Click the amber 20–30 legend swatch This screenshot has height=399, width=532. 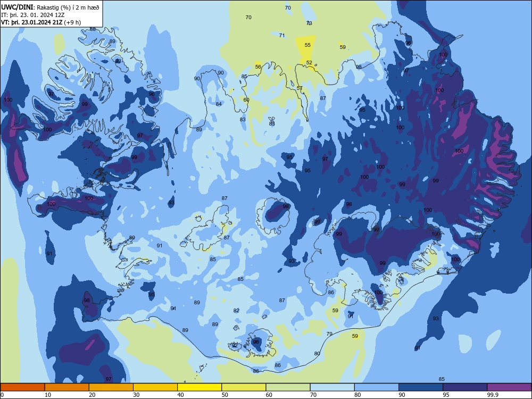tap(111, 387)
